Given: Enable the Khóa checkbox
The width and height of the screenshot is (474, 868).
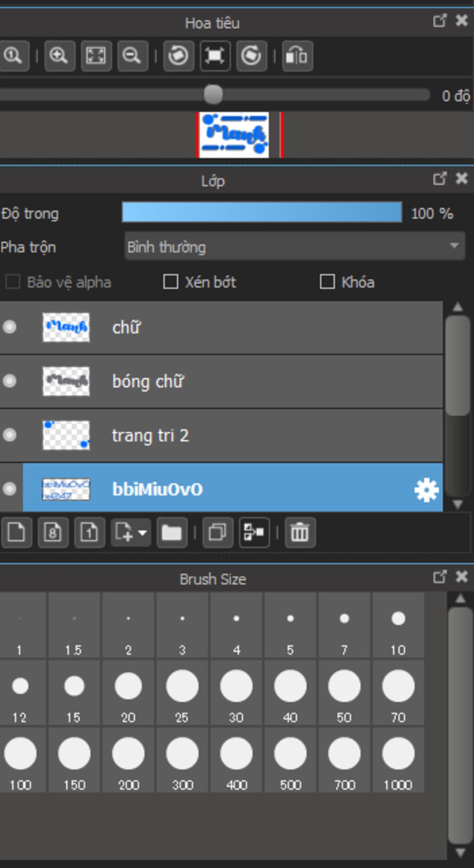Looking at the screenshot, I should (327, 282).
